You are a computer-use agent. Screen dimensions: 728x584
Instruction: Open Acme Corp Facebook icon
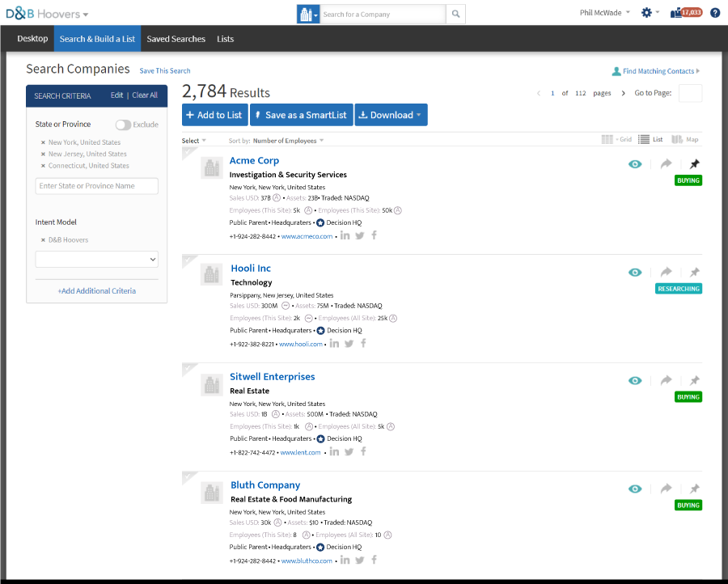(x=375, y=235)
